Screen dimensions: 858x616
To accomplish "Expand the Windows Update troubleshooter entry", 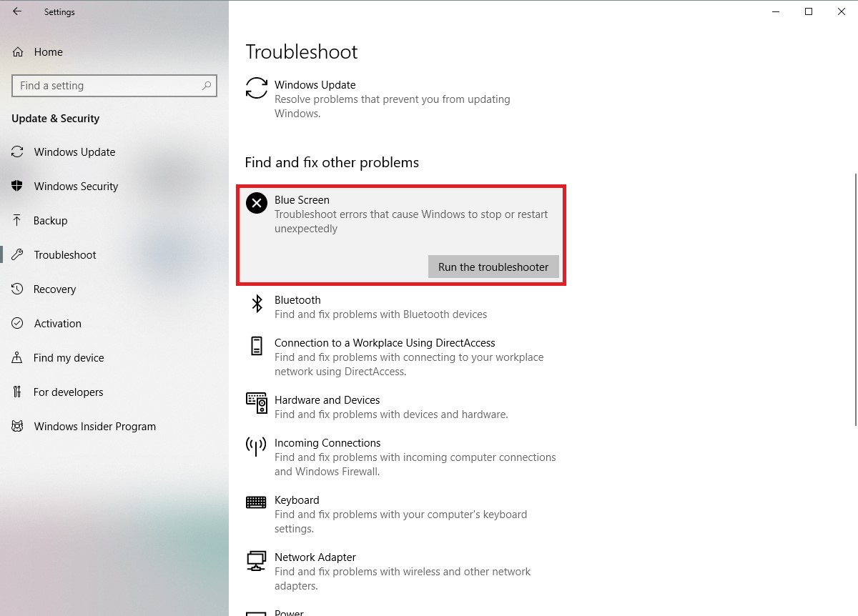I will 315,85.
